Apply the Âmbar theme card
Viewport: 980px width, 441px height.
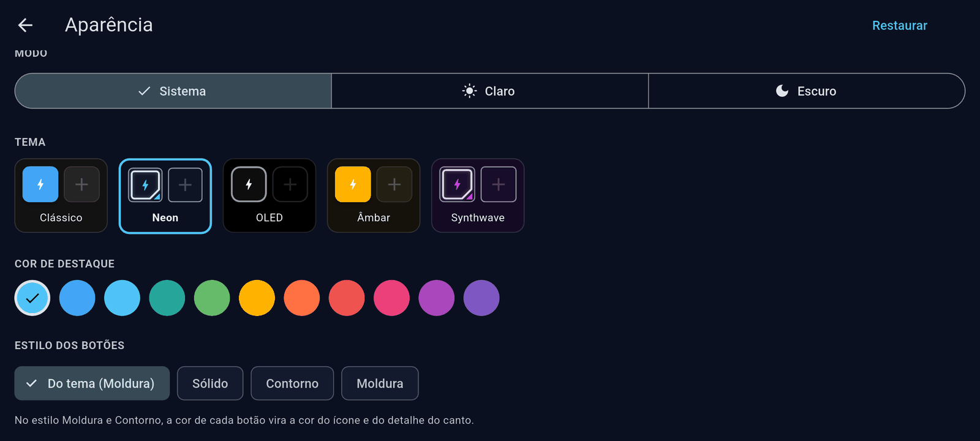coord(374,196)
